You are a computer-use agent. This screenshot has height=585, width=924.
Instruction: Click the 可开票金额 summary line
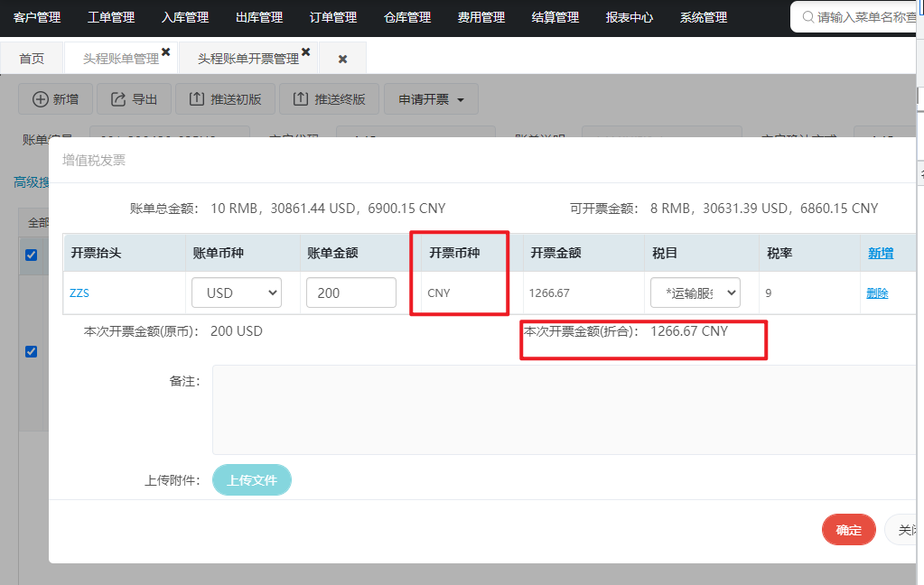click(723, 209)
